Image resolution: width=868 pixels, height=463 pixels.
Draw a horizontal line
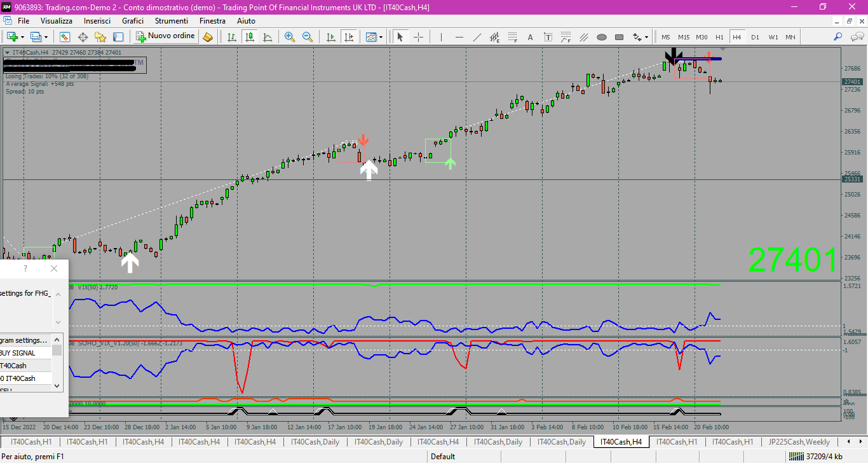tap(459, 37)
